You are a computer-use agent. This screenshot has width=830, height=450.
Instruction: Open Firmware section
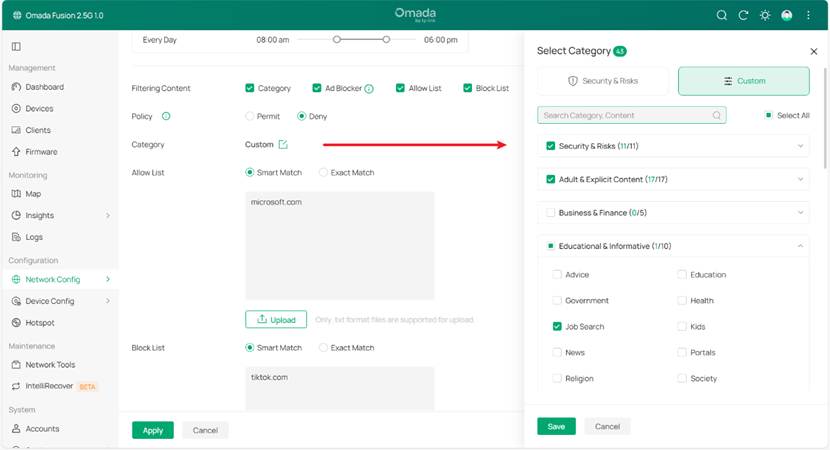[x=41, y=152]
